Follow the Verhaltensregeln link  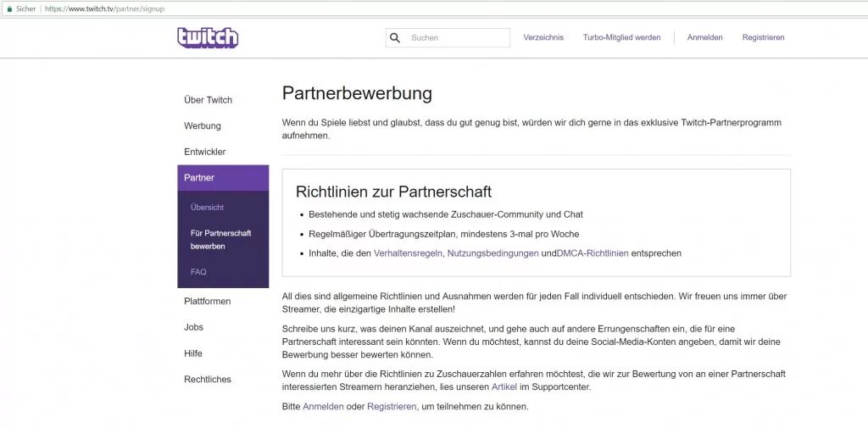pyautogui.click(x=408, y=253)
